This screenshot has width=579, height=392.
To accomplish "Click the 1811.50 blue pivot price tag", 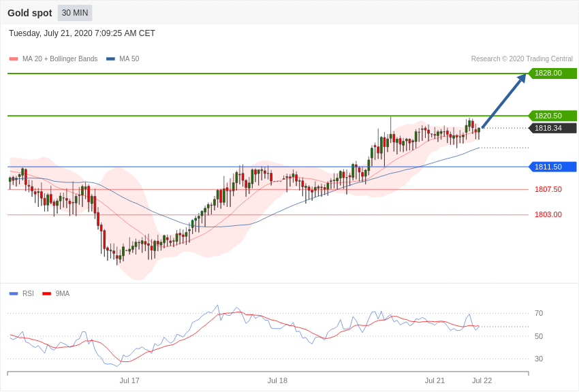I will click(552, 167).
